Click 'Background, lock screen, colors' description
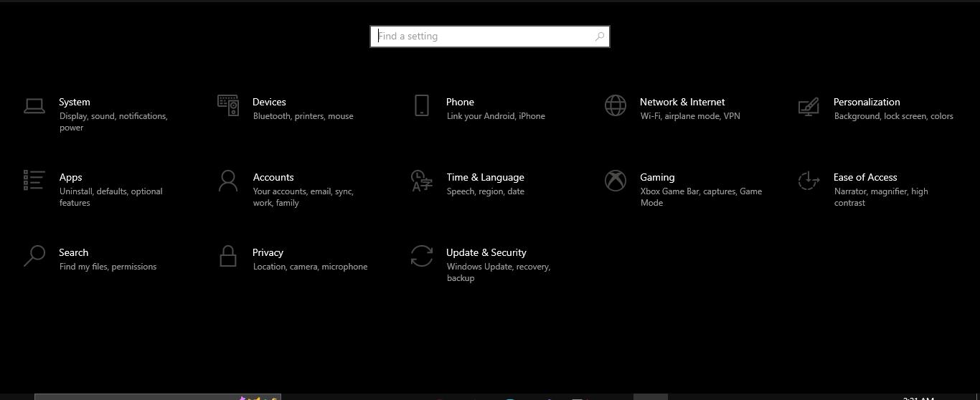Image resolution: width=980 pixels, height=400 pixels. tap(894, 116)
